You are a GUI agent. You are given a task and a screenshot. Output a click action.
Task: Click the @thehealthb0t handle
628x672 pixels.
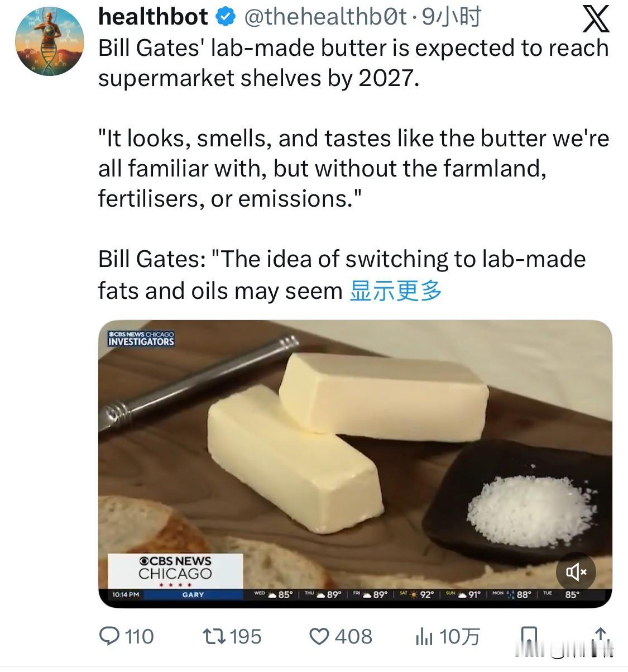point(325,17)
